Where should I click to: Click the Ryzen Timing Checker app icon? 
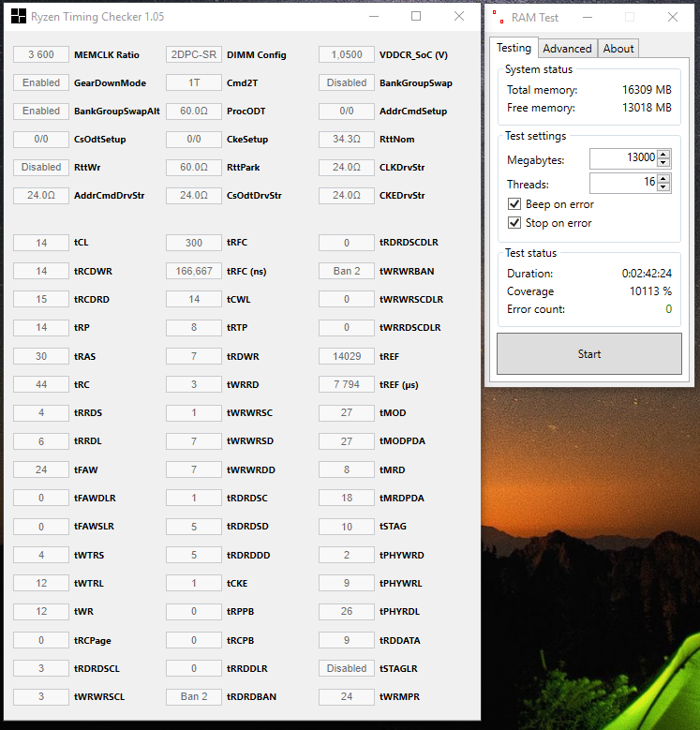tap(19, 16)
